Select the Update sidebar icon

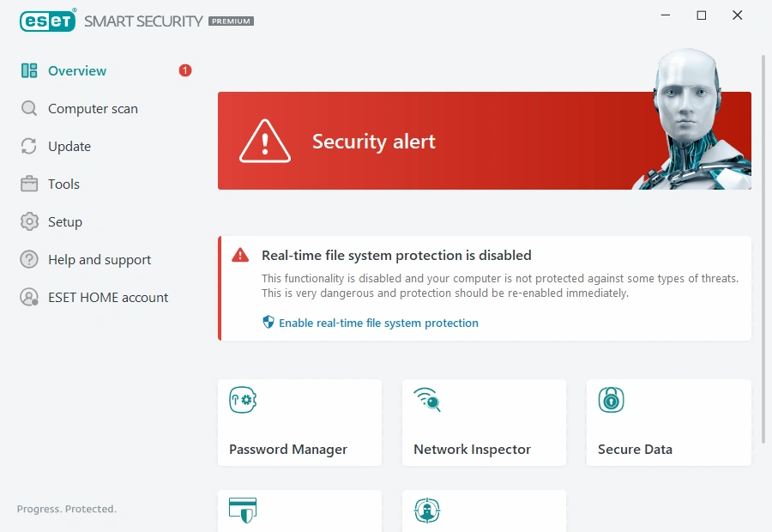click(29, 146)
